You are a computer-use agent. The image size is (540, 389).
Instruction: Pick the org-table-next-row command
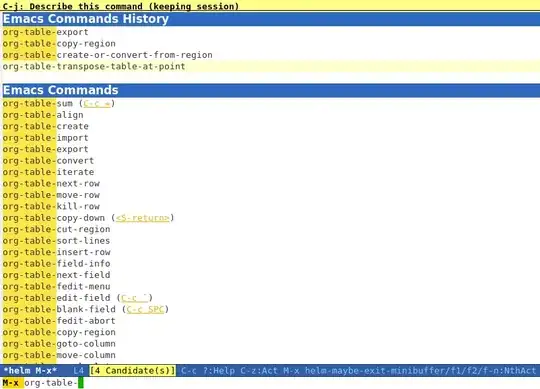coord(51,183)
